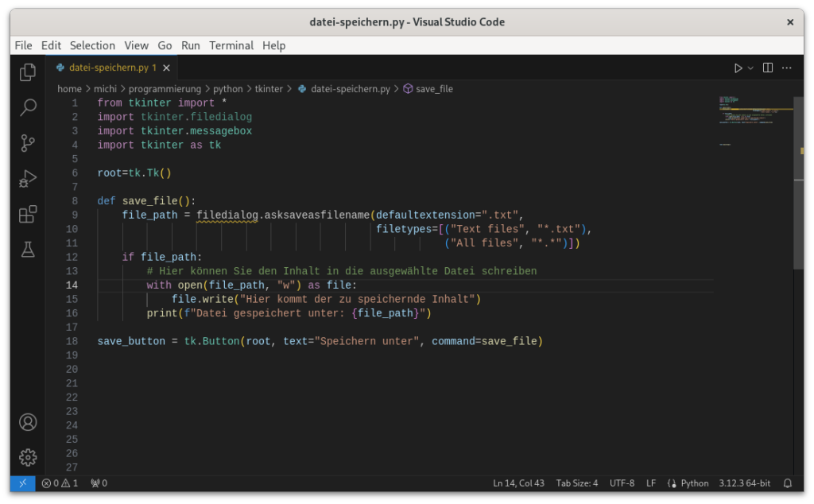Close the datei-speichern.py tab
The height and width of the screenshot is (504, 814).
coord(167,68)
